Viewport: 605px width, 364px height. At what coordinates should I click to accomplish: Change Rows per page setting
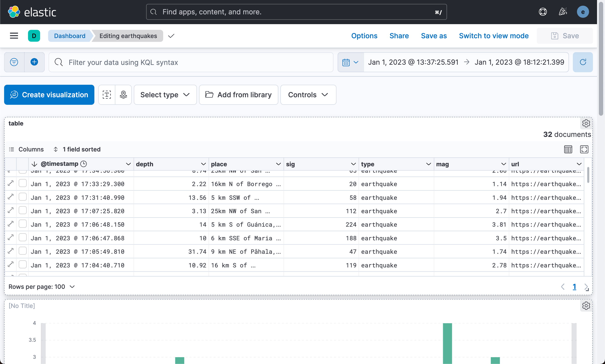click(x=41, y=287)
